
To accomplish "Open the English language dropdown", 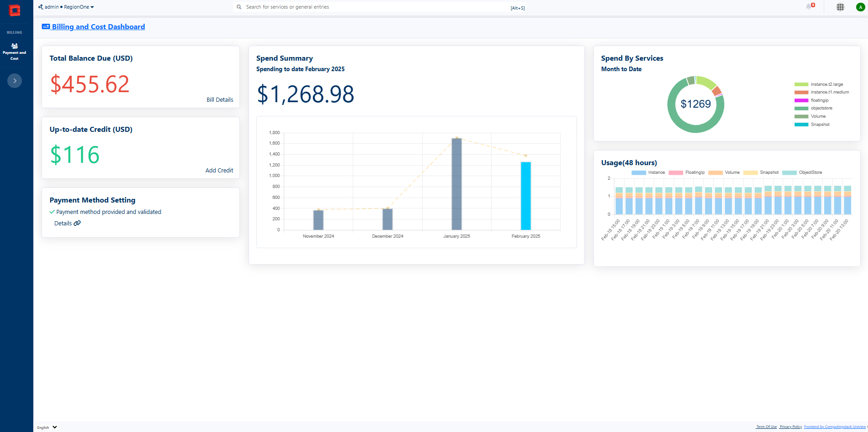I will [x=47, y=427].
